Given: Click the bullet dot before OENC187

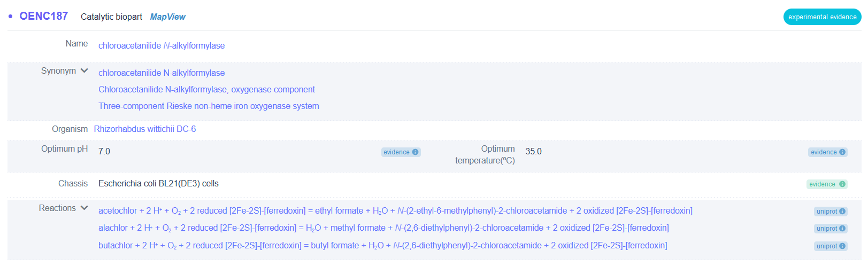Looking at the screenshot, I should (10, 17).
